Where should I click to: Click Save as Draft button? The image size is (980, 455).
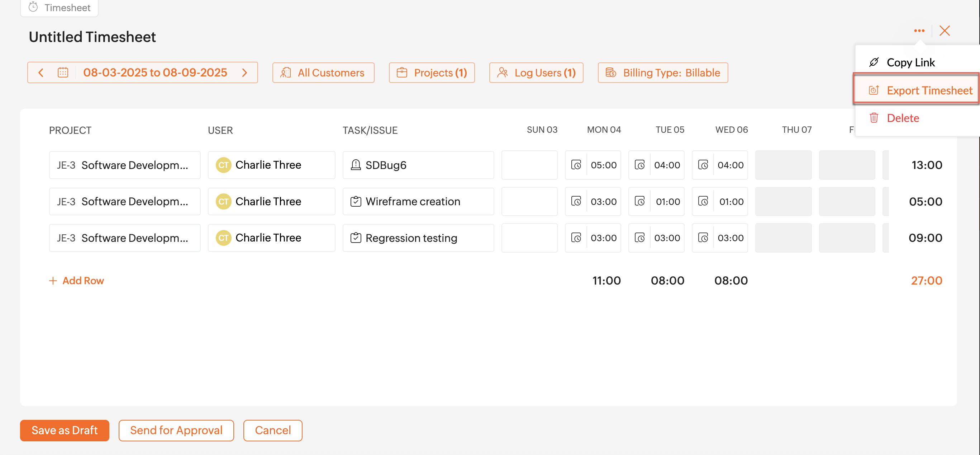[64, 430]
